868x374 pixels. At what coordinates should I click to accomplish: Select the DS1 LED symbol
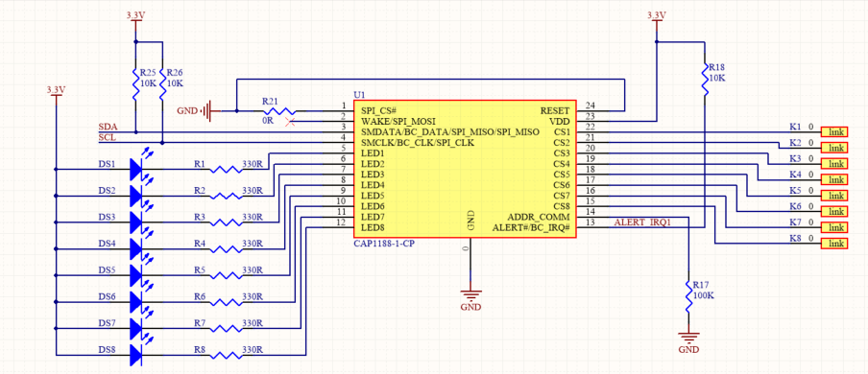138,168
